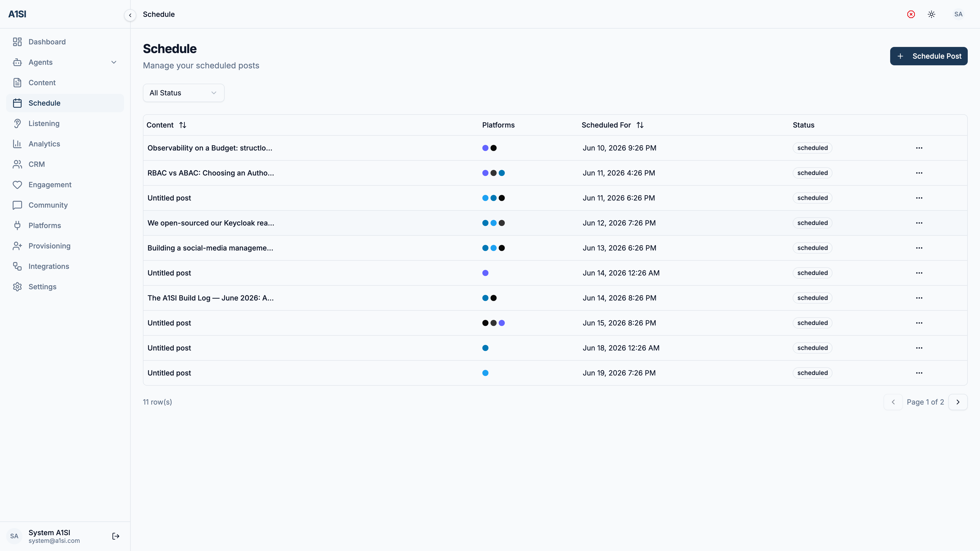Click 'Page 1 of 2' pagination label
The width and height of the screenshot is (980, 551).
(x=925, y=402)
